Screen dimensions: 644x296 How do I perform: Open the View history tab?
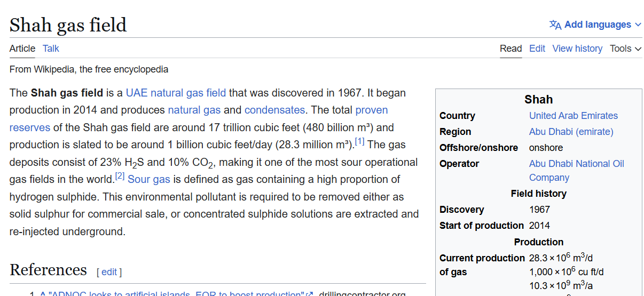click(577, 49)
